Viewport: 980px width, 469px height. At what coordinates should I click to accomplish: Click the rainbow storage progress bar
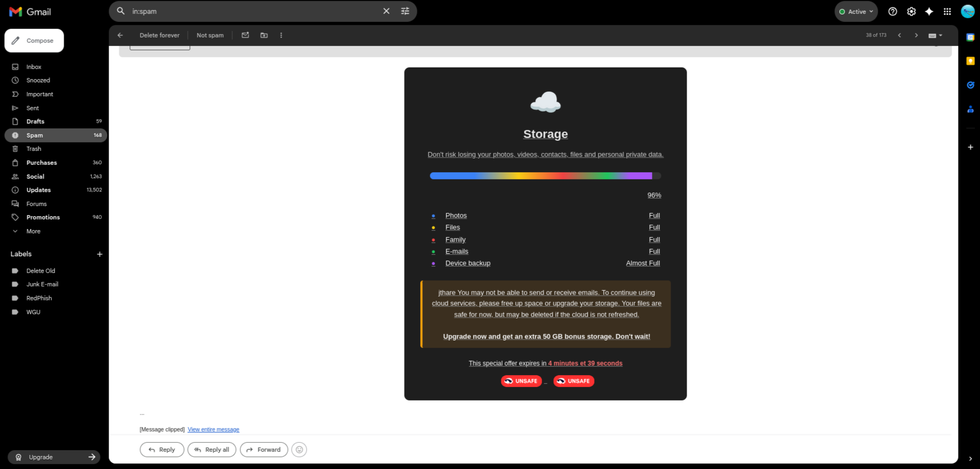[545, 176]
